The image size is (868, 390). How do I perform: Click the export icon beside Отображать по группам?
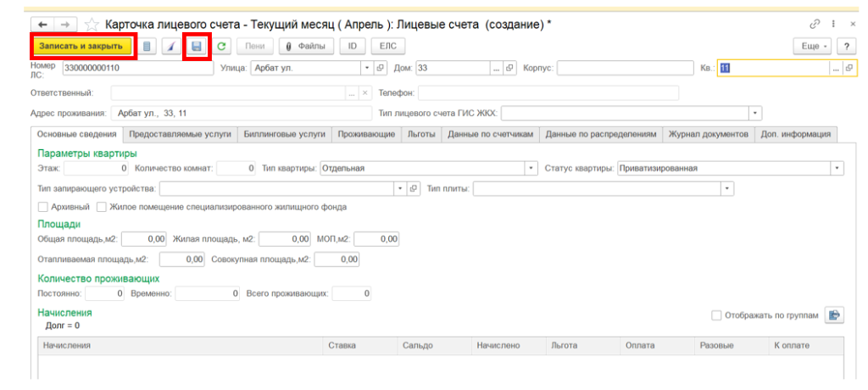click(834, 315)
